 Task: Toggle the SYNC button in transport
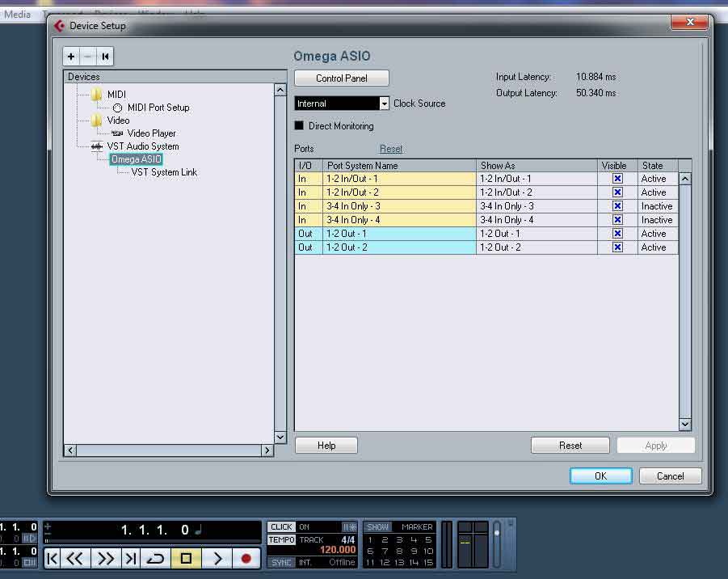click(x=281, y=562)
